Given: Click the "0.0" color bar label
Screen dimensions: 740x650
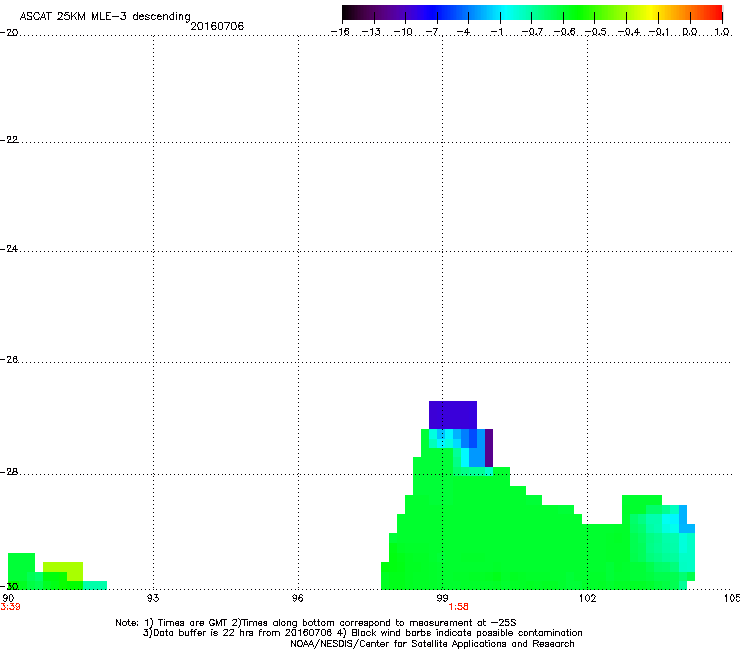Looking at the screenshot, I should tap(690, 32).
